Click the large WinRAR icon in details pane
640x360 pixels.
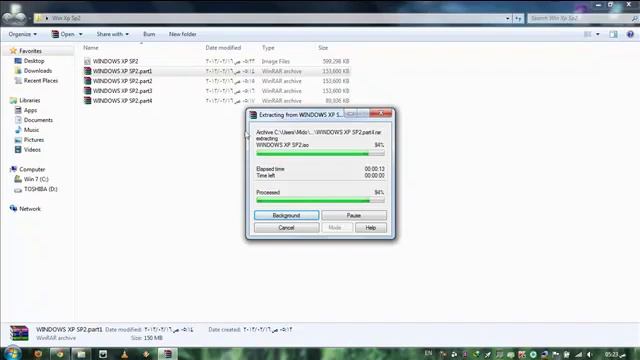(x=19, y=333)
